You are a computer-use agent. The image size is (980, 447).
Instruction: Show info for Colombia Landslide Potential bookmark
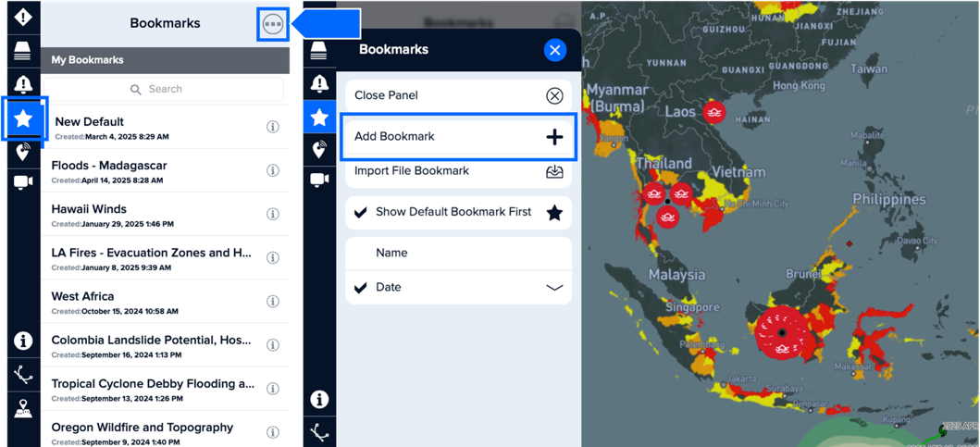point(272,345)
